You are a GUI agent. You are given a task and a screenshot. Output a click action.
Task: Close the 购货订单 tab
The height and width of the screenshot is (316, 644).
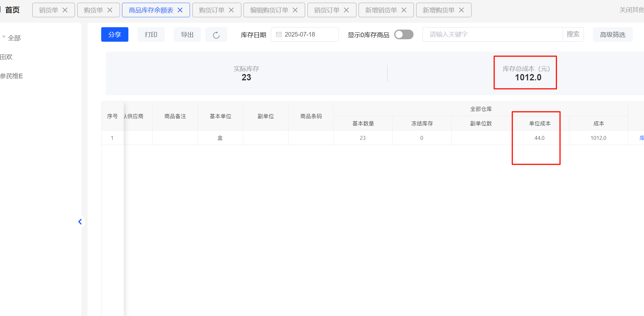click(x=231, y=10)
